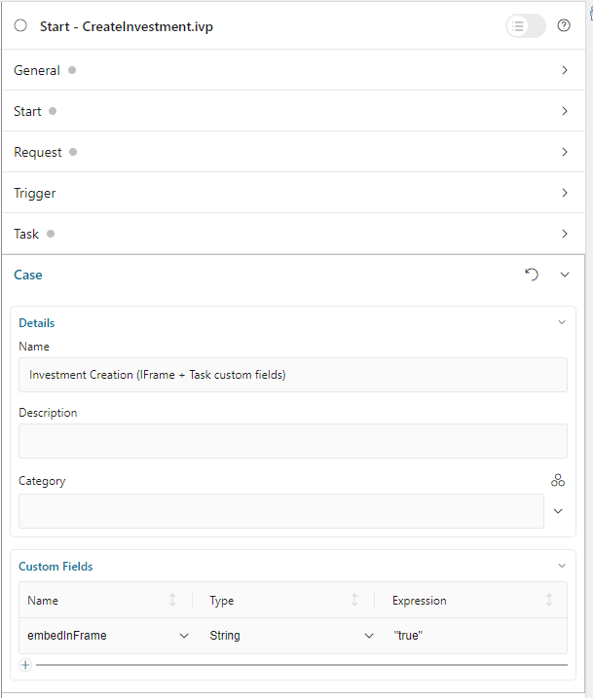Viewport: 594px width, 700px height.
Task: Open the embedInFrame name dropdown
Action: (x=184, y=636)
